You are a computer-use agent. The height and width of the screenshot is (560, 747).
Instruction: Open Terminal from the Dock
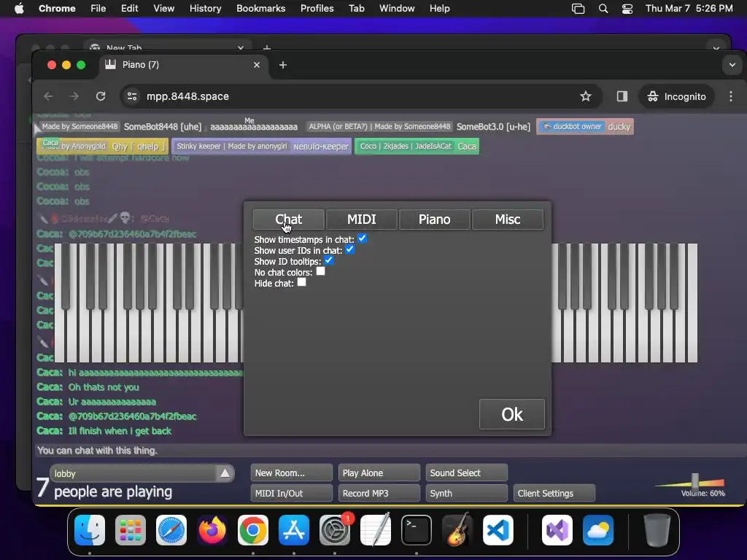pos(417,530)
